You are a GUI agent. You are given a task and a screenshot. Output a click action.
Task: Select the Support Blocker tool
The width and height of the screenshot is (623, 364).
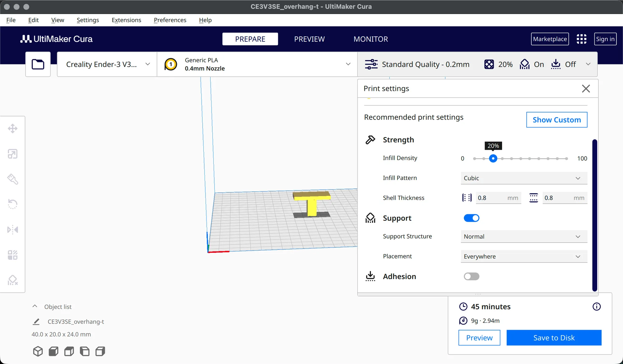pyautogui.click(x=12, y=280)
